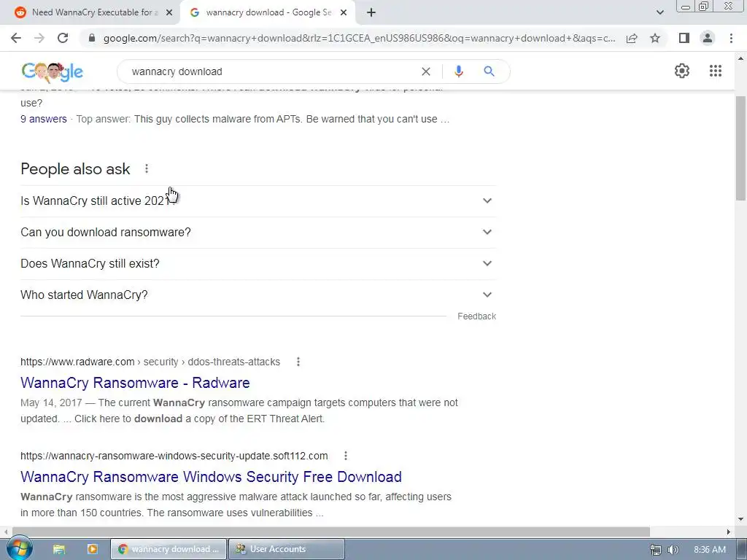
Task: Click the scroll right arrow
Action: (729, 532)
